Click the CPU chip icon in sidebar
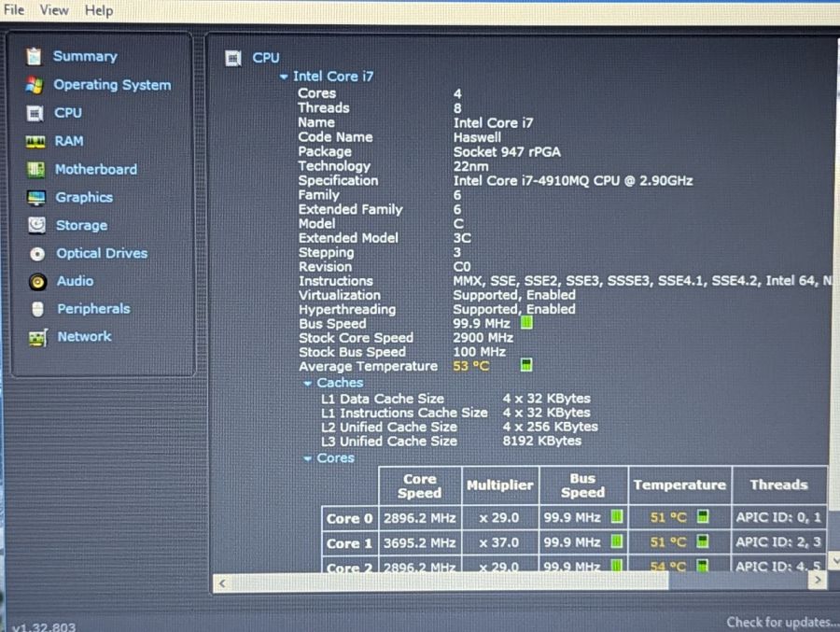 [x=35, y=113]
